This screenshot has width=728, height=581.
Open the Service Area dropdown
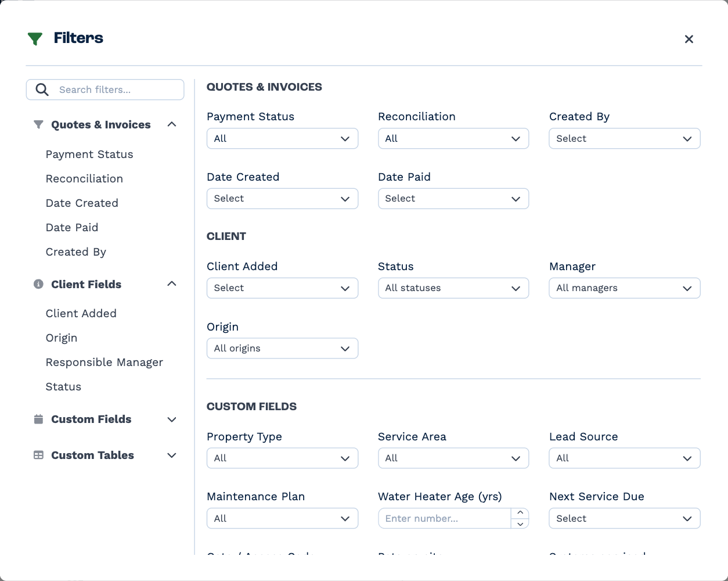(x=453, y=458)
